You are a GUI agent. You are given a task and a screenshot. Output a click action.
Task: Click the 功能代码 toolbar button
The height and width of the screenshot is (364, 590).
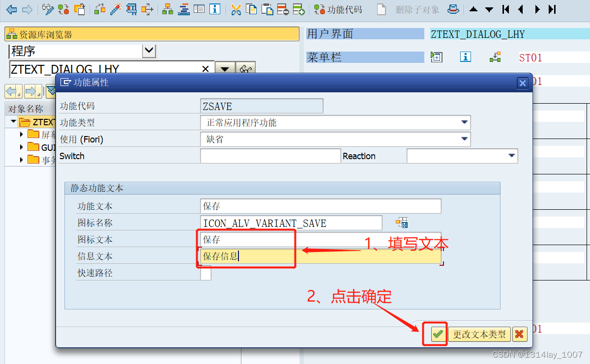(338, 9)
